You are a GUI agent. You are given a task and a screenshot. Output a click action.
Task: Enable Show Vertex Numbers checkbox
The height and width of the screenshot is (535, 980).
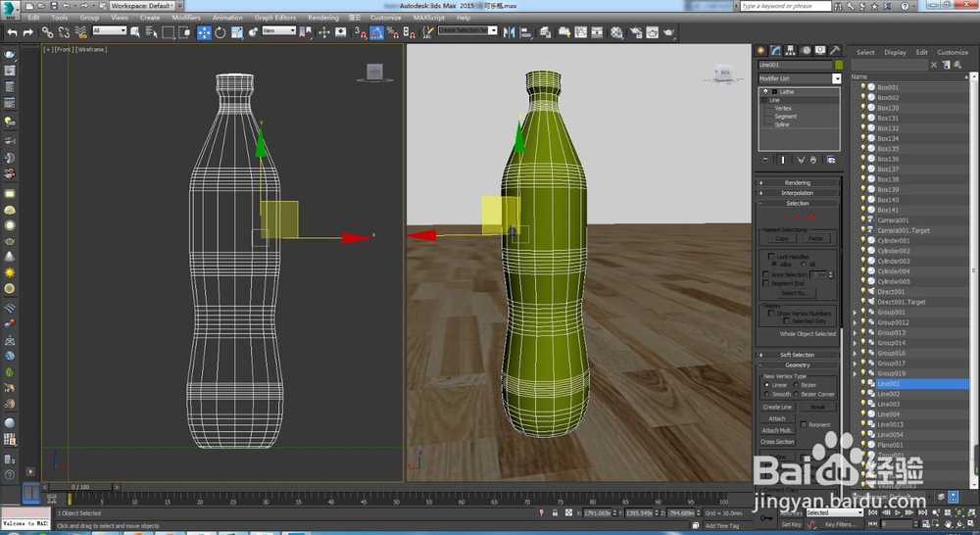pos(770,314)
